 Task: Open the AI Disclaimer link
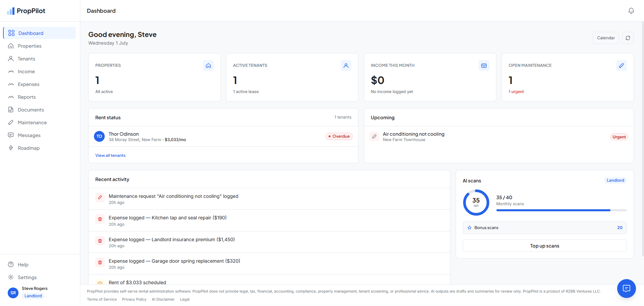point(163,299)
